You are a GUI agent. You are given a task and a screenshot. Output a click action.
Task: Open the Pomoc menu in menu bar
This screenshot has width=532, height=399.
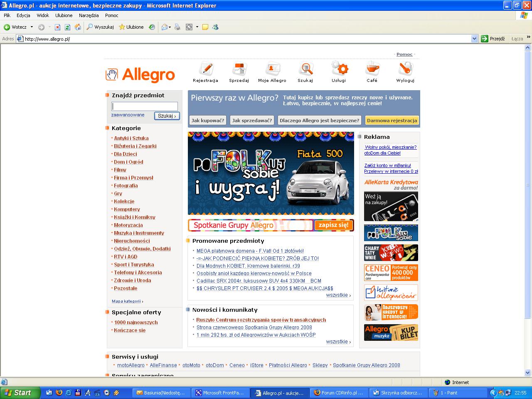(112, 15)
